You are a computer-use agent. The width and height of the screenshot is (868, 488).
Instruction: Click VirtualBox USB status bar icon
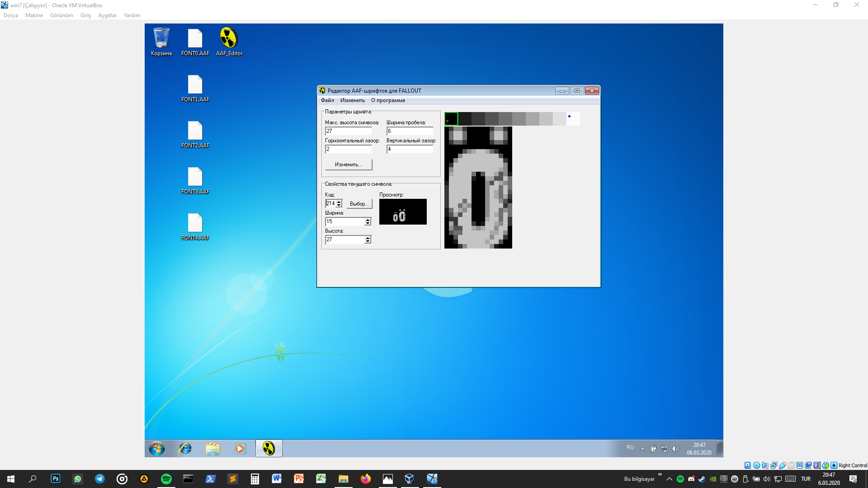[782, 465]
